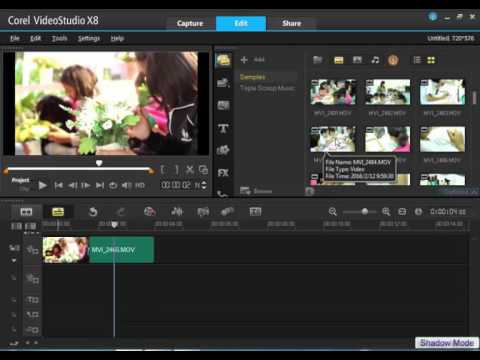This screenshot has height=360, width=480.
Task: Open the Subtitle Editor
Action: pyautogui.click(x=255, y=212)
